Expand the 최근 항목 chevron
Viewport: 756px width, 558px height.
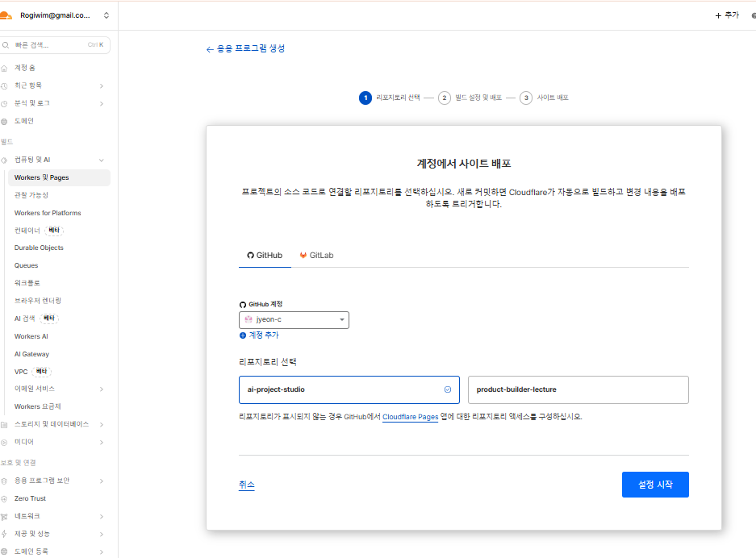pyautogui.click(x=101, y=85)
